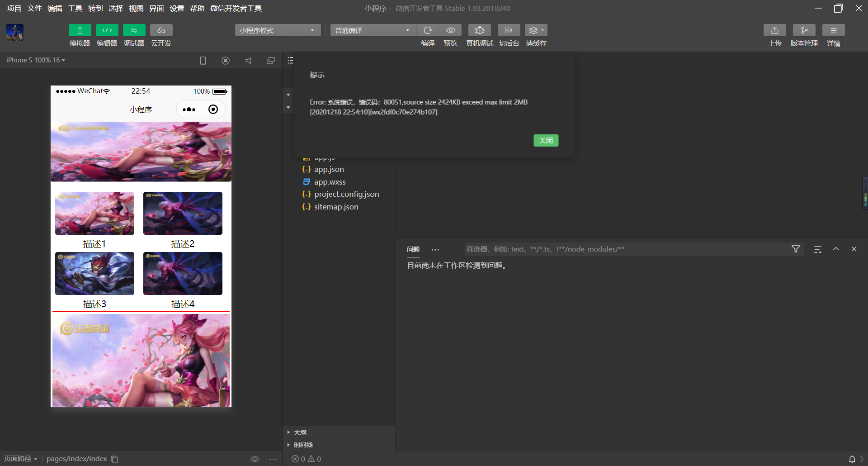Open the 转到 menu
This screenshot has width=868, height=466.
point(95,9)
